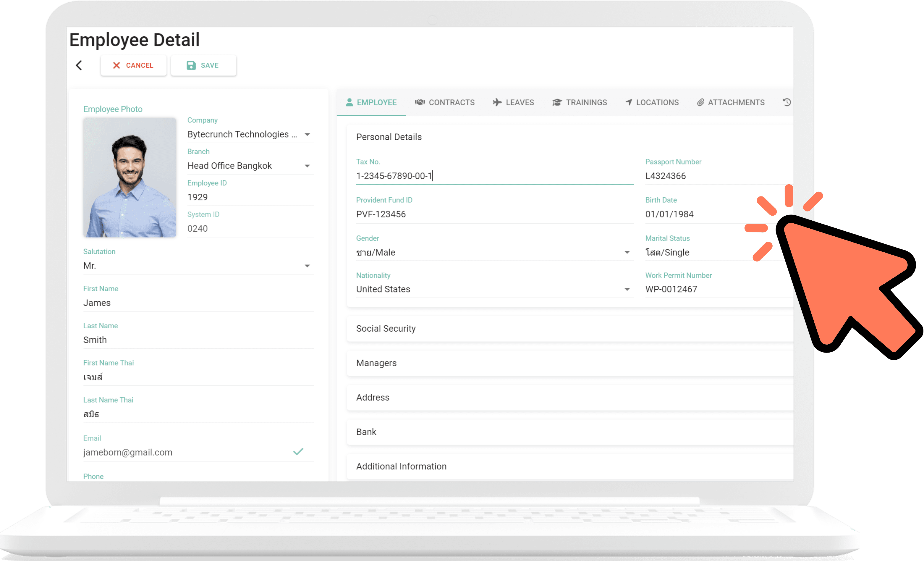924x562 pixels.
Task: Click the history/restore icon
Action: coord(787,102)
